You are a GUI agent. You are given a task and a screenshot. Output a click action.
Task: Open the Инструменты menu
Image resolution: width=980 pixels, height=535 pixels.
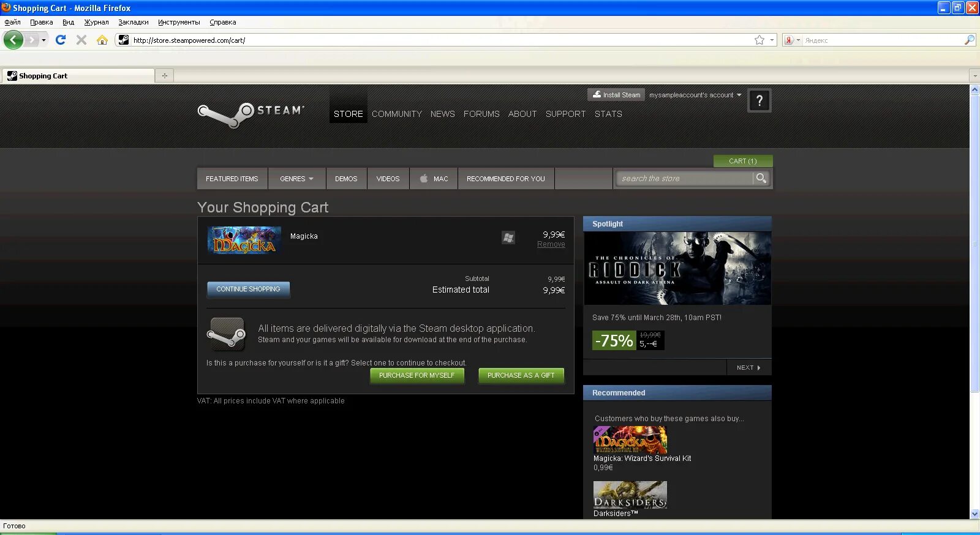point(179,22)
